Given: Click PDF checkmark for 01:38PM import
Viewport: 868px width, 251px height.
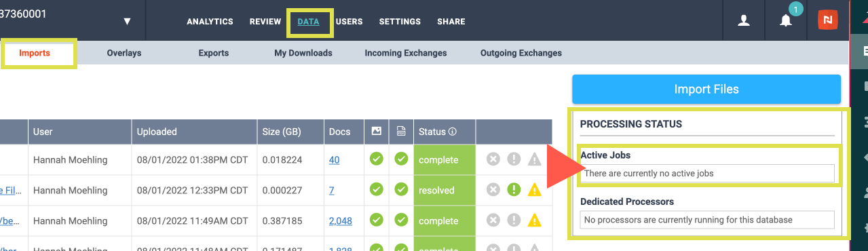Looking at the screenshot, I should (401, 159).
